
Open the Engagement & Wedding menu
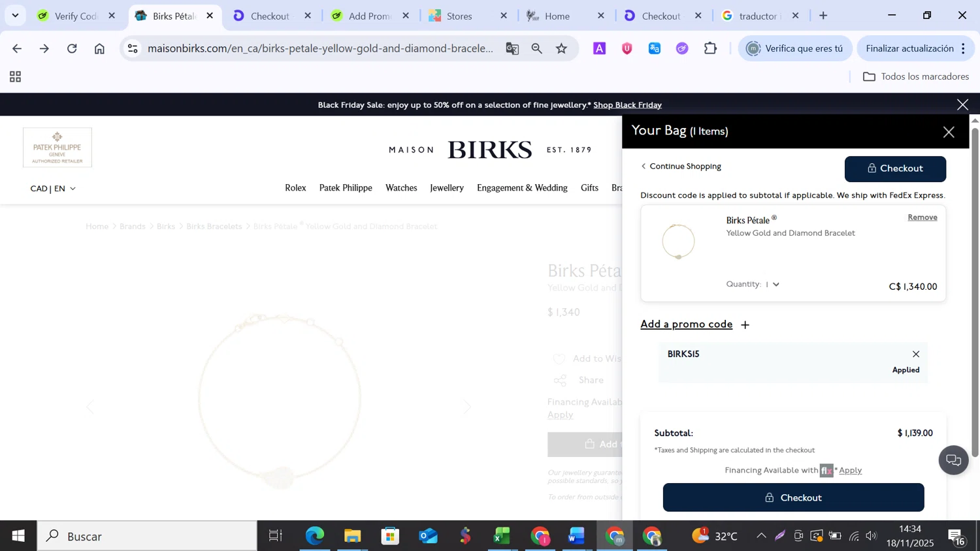522,188
